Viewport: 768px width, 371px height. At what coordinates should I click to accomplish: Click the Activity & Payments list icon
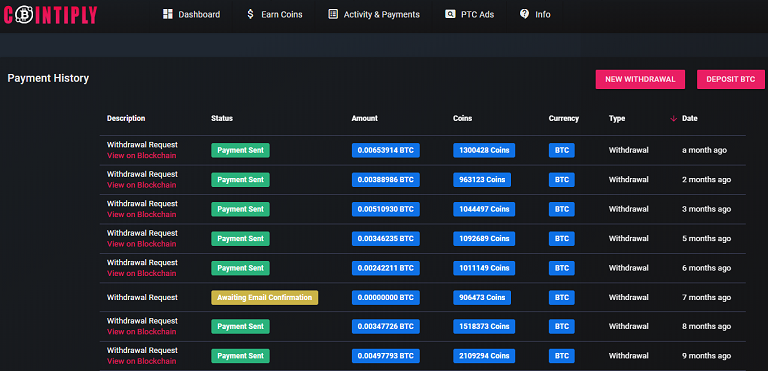coord(333,14)
